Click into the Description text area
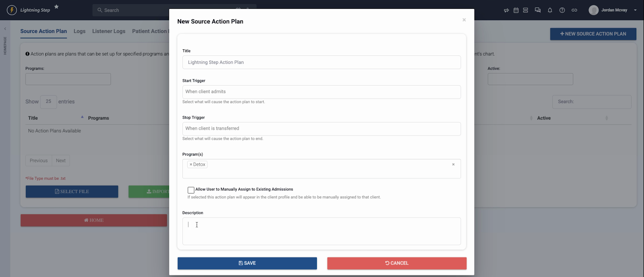The height and width of the screenshot is (277, 644). 321,231
